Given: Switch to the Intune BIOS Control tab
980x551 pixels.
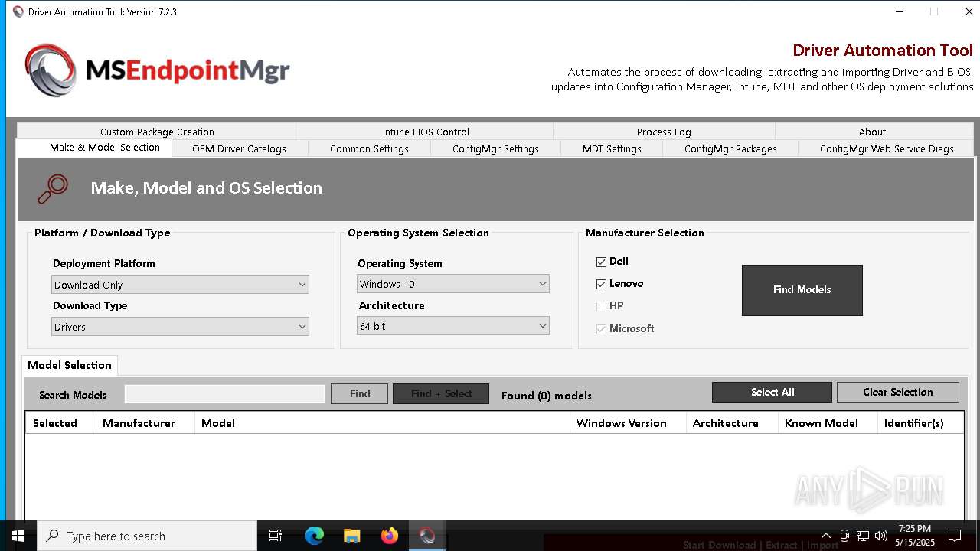Looking at the screenshot, I should pyautogui.click(x=426, y=132).
